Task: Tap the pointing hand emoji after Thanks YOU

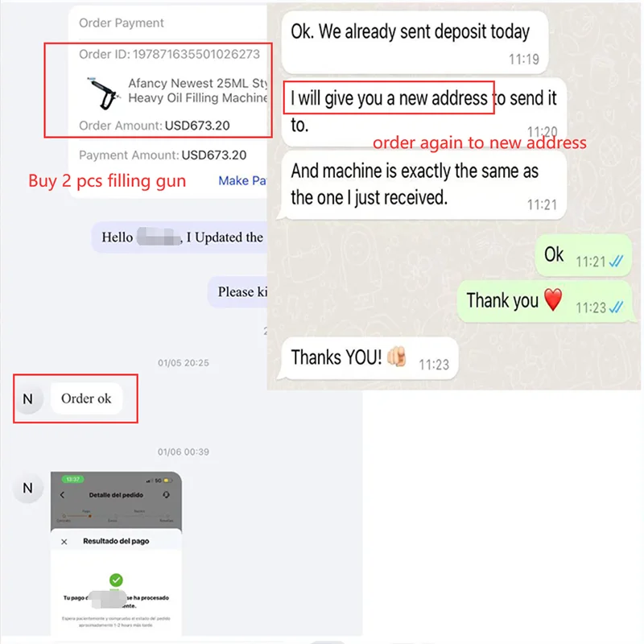Action: tap(396, 356)
